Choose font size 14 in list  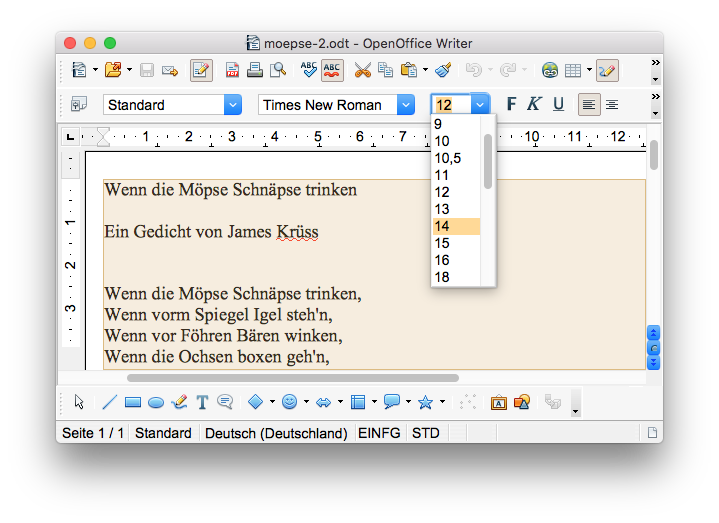point(456,226)
